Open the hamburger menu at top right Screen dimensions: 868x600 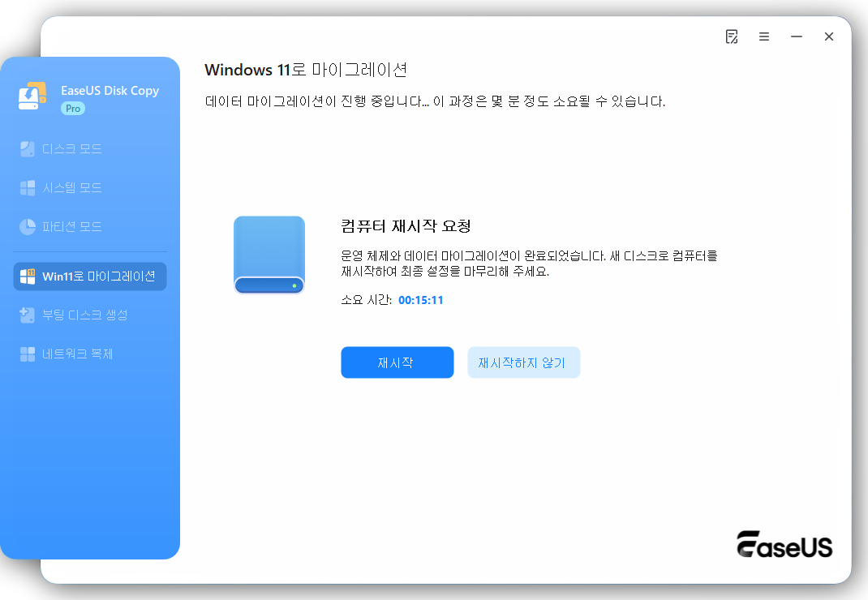click(763, 36)
